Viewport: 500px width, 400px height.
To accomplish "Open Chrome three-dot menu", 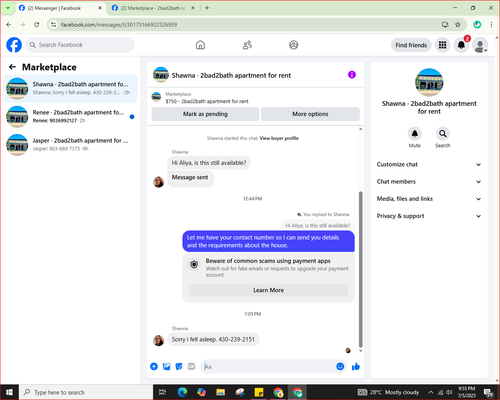I will point(491,25).
